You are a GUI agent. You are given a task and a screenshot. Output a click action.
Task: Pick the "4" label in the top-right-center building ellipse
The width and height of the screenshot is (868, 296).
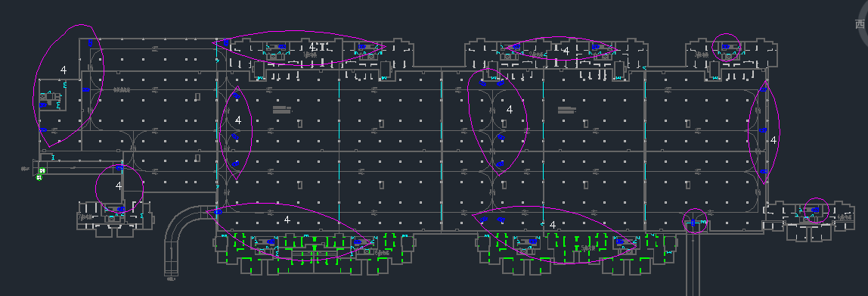pos(566,51)
